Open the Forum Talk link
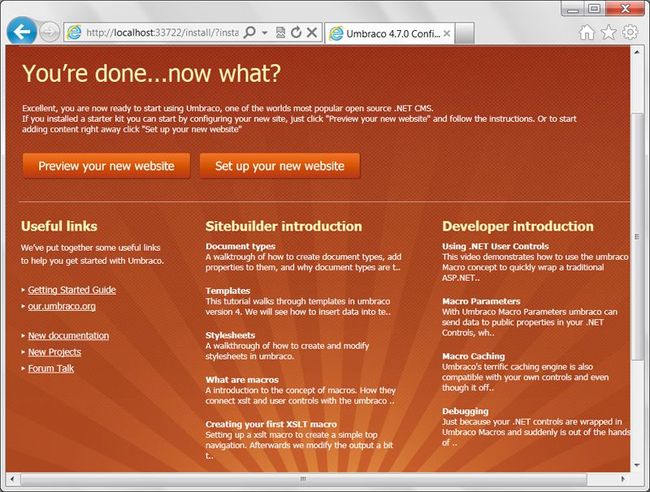 coord(51,368)
